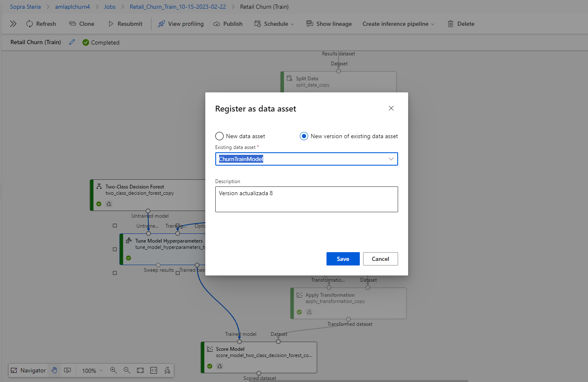Click Cancel to dismiss the register dialog

coord(380,258)
